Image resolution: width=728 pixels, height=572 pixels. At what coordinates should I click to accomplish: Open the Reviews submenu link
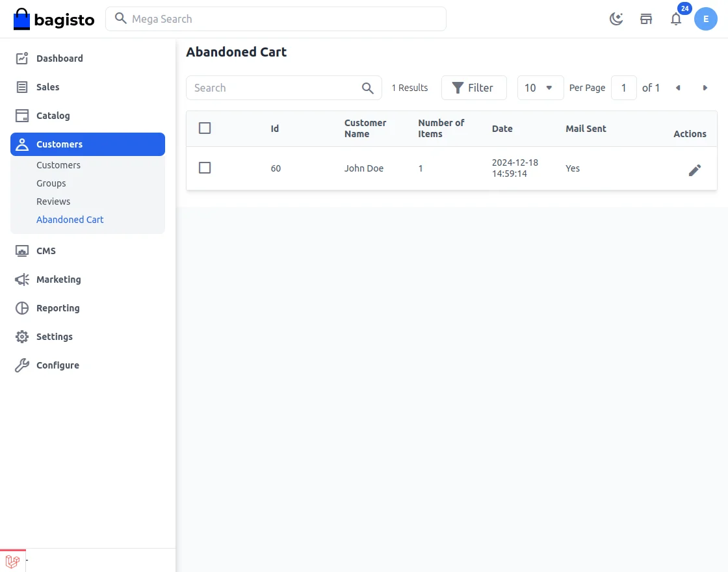pyautogui.click(x=53, y=201)
